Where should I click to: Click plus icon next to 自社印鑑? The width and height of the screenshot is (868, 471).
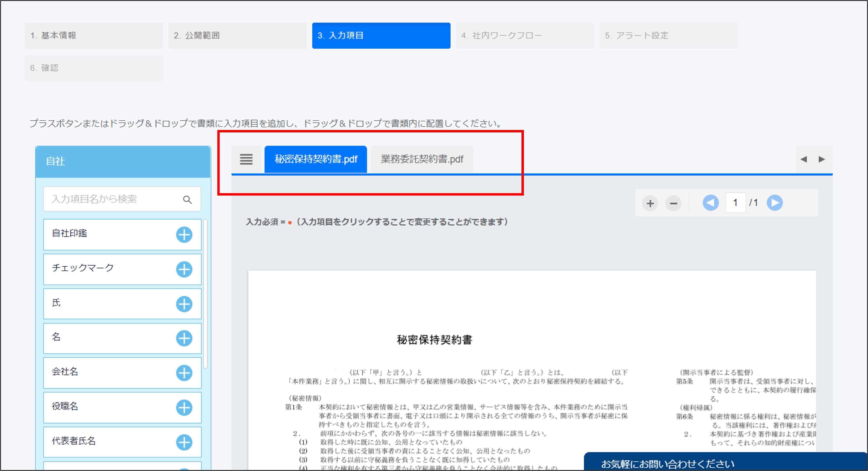pos(184,235)
